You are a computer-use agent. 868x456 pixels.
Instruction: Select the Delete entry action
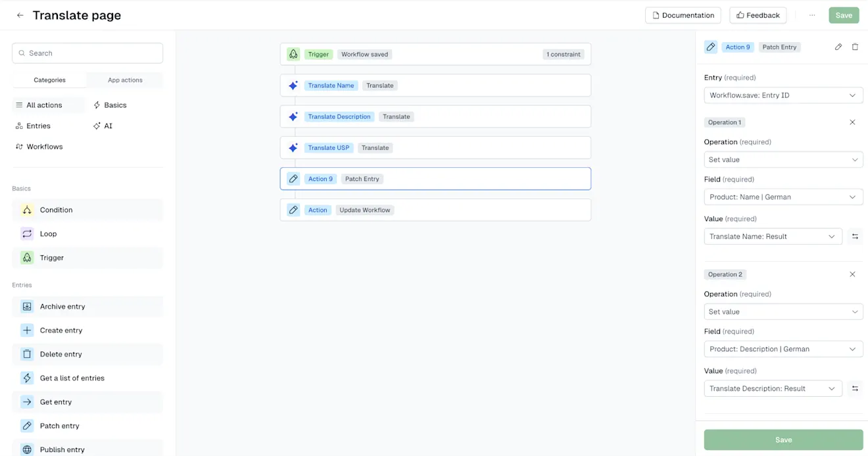click(x=60, y=354)
